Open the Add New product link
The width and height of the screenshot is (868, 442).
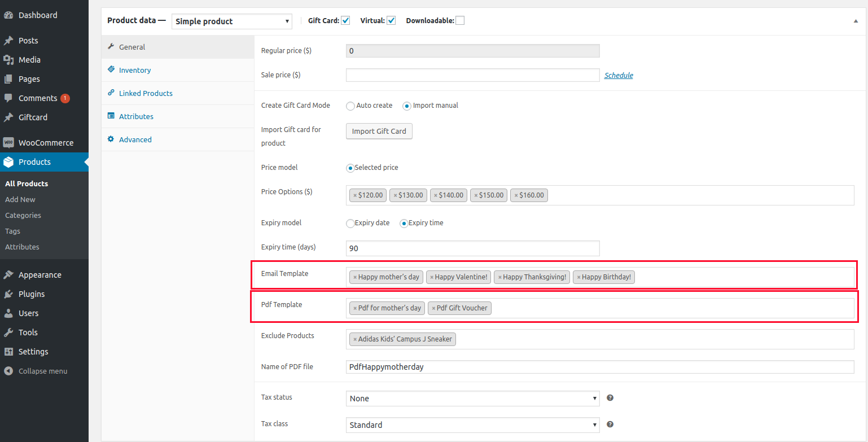click(x=20, y=199)
